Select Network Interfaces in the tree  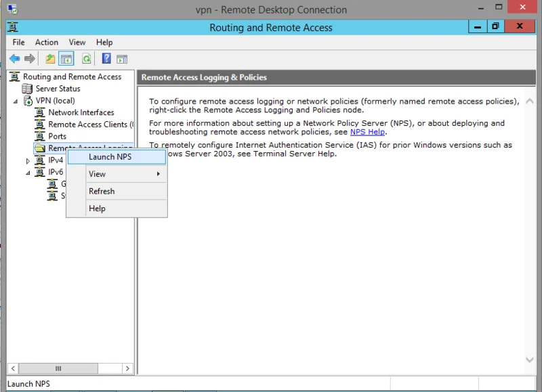click(81, 112)
